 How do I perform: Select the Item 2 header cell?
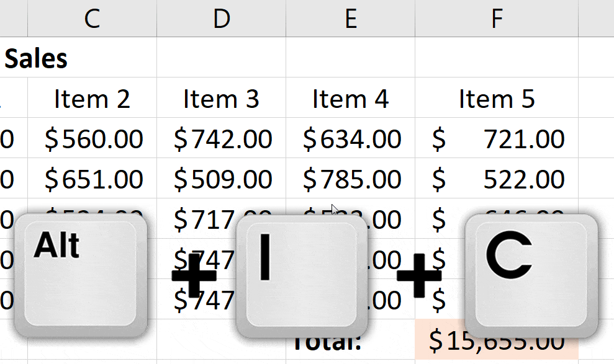tap(92, 98)
